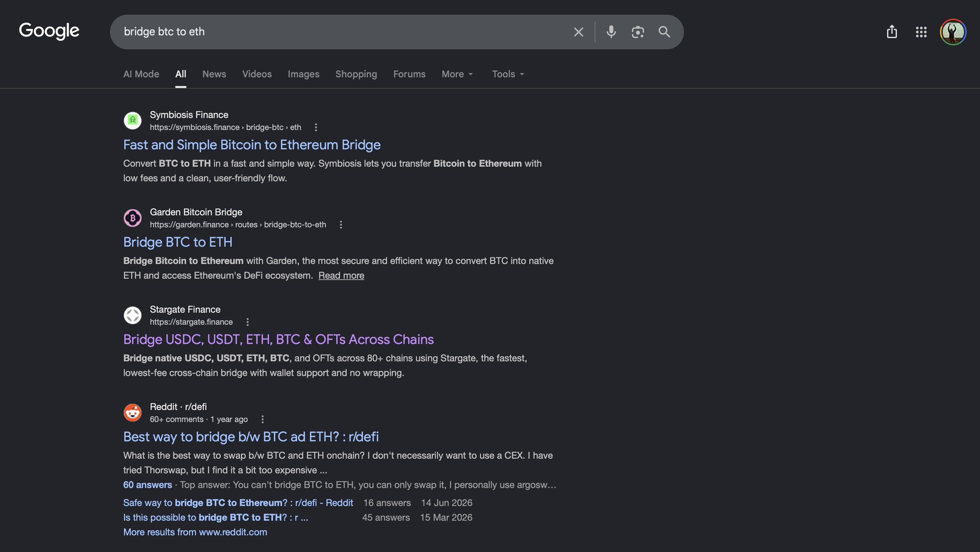Open more options for Stargate Finance result
The height and width of the screenshot is (552, 980).
coord(248,322)
